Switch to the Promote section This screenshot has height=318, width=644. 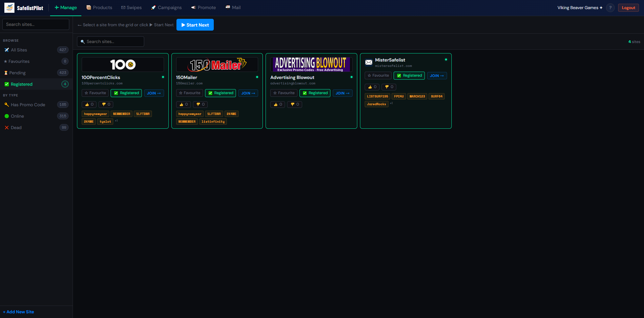[x=203, y=7]
